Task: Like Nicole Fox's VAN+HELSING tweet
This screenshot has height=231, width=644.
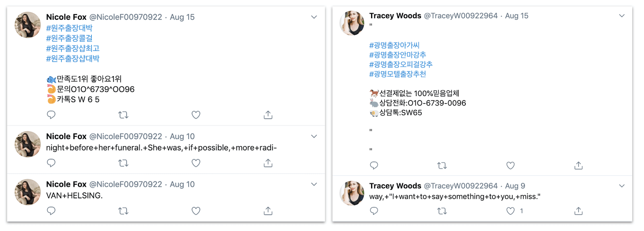Action: click(196, 211)
